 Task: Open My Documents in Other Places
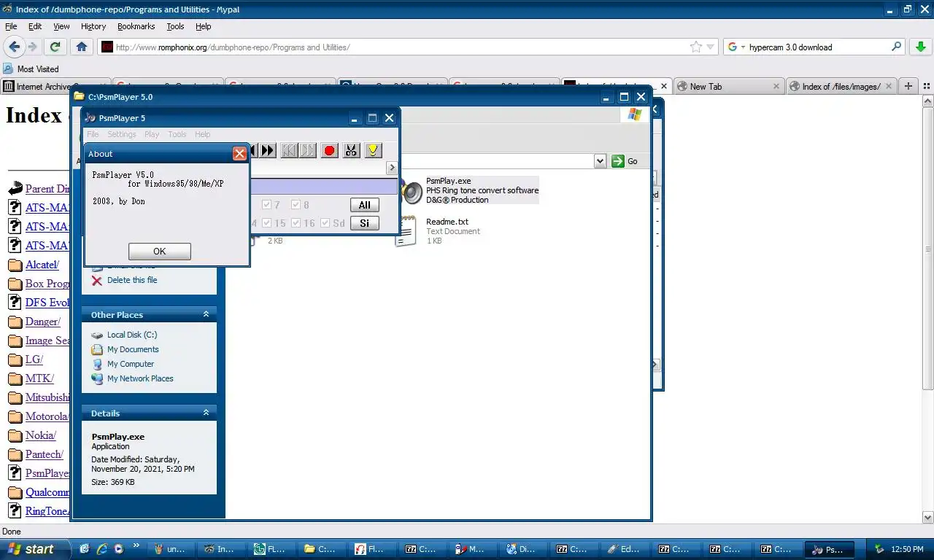point(133,349)
